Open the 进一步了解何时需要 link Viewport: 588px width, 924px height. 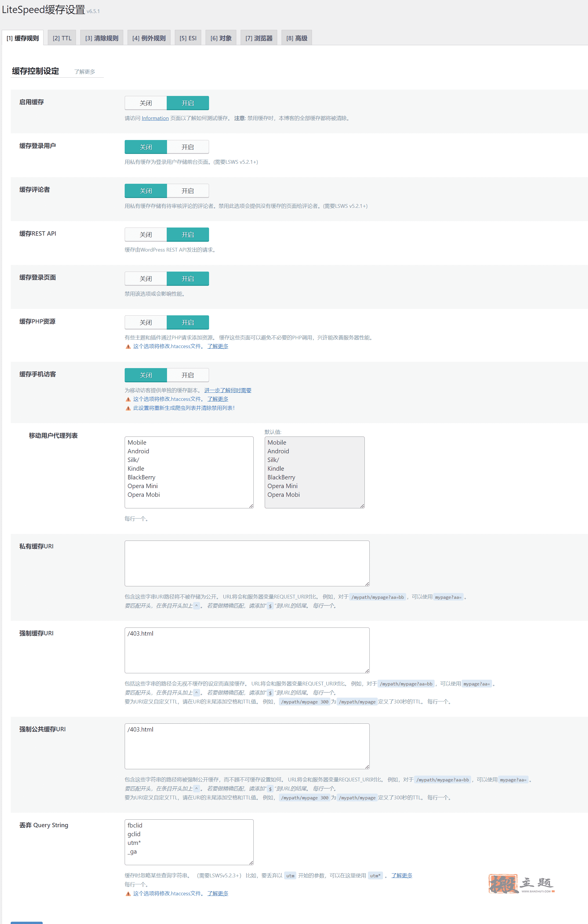[228, 390]
